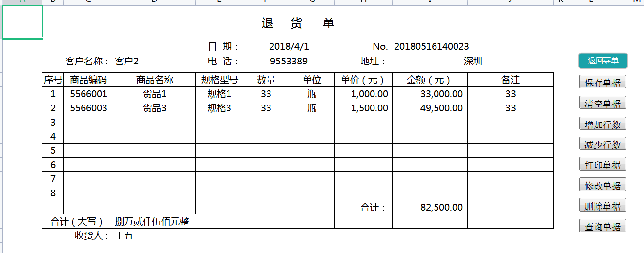Image resolution: width=644 pixels, height=253 pixels.
Task: Delete the form with 删除单据
Action: 602,206
